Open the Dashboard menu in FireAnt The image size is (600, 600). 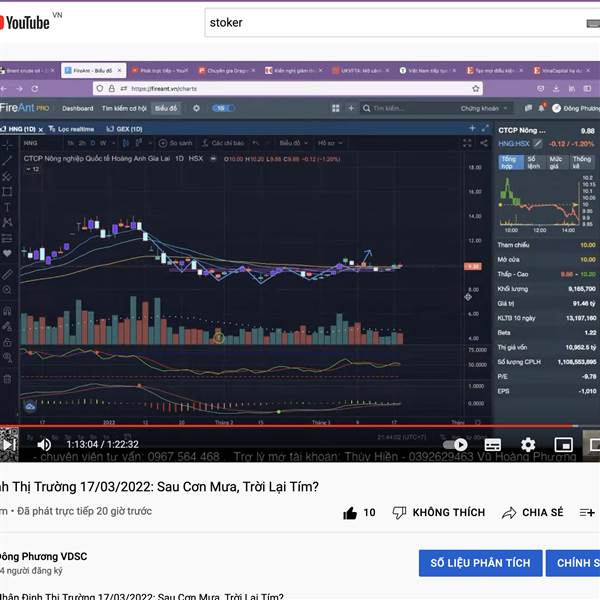78,109
